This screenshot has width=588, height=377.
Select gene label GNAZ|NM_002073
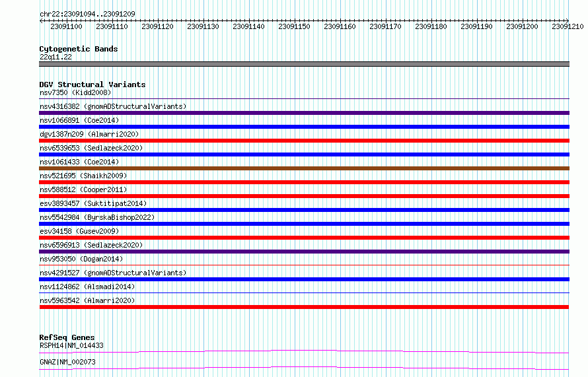pyautogui.click(x=67, y=362)
